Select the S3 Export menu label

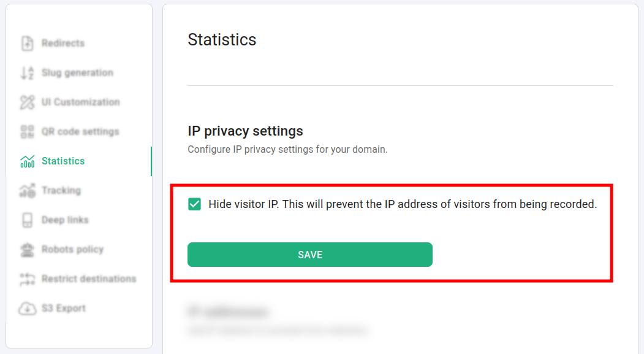(x=64, y=309)
